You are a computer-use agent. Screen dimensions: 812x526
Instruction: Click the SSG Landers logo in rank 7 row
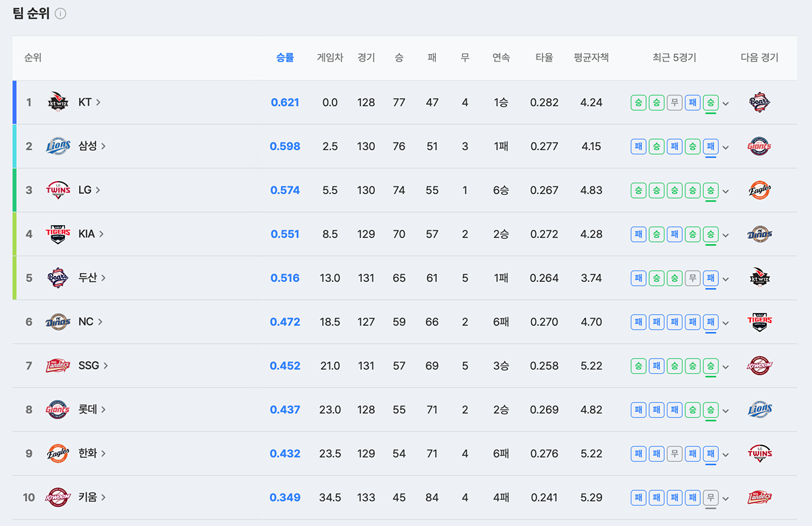point(58,366)
